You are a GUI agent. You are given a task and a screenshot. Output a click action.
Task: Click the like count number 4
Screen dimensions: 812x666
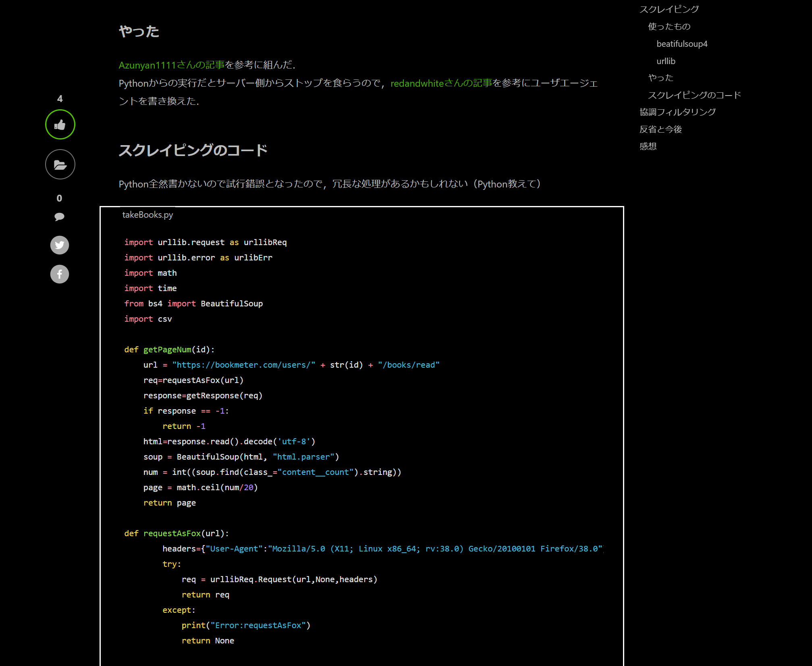coord(60,99)
